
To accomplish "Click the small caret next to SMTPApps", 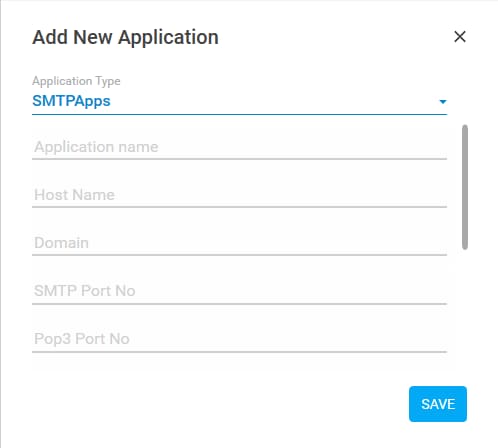I will pos(443,102).
